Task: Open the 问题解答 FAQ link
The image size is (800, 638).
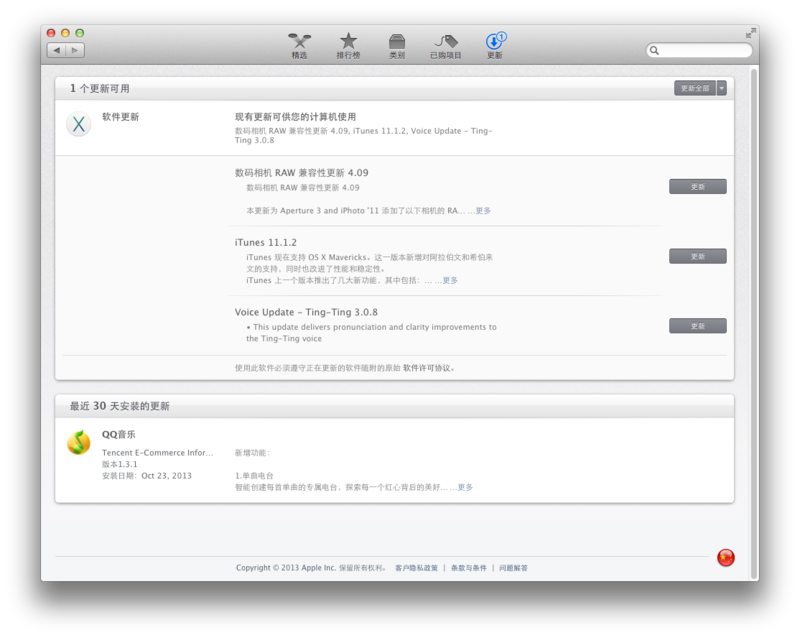Action: 513,568
